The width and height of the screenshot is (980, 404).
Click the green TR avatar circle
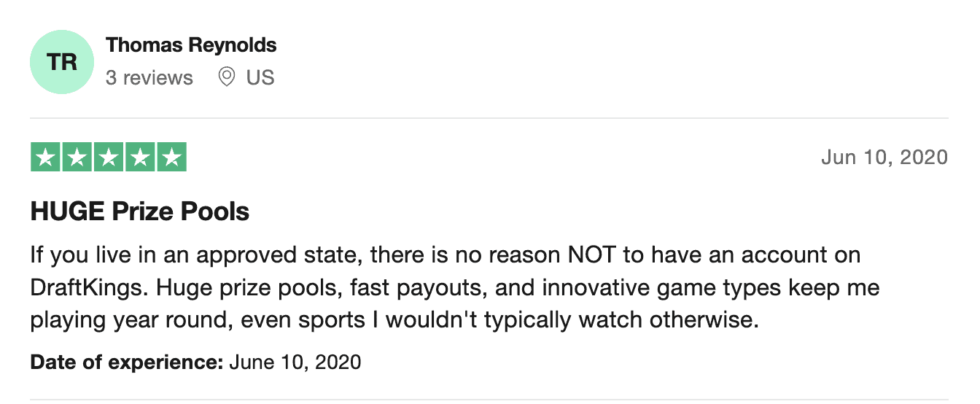tap(62, 62)
